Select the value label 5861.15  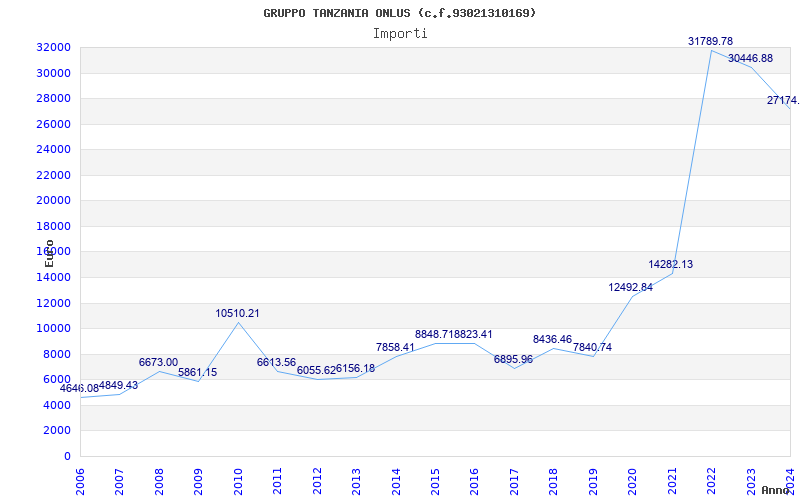197,372
